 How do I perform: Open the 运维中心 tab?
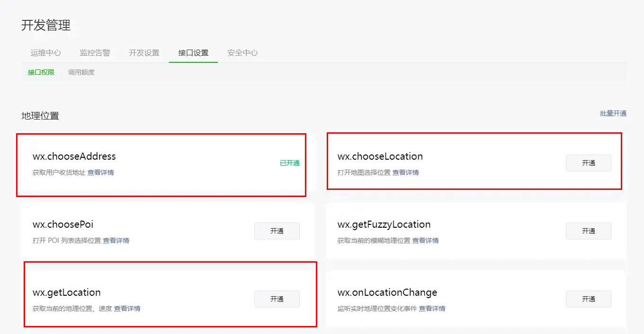(46, 53)
